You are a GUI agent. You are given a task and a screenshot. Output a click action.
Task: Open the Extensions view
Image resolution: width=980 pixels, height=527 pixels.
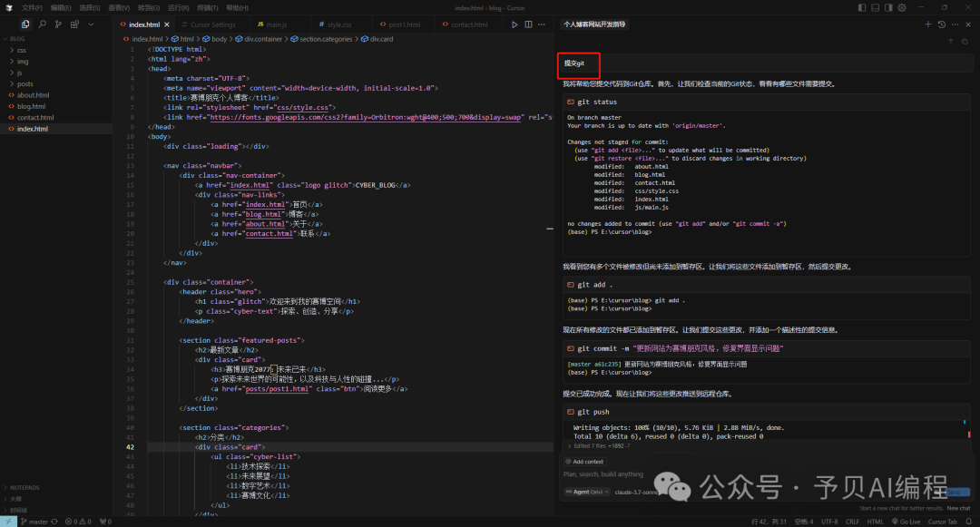[x=75, y=24]
